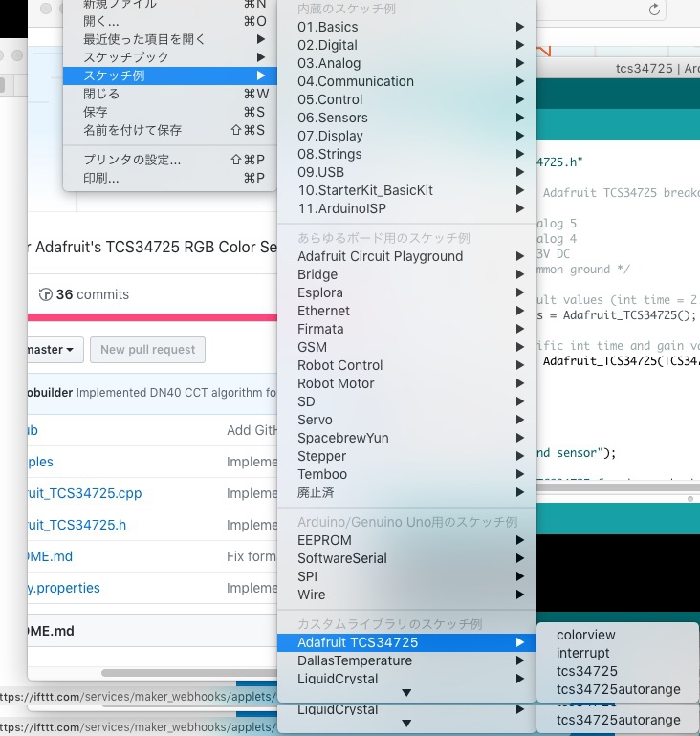Viewport: 700px width, 736px height.
Task: Open the 36 commits history link
Action: [84, 294]
